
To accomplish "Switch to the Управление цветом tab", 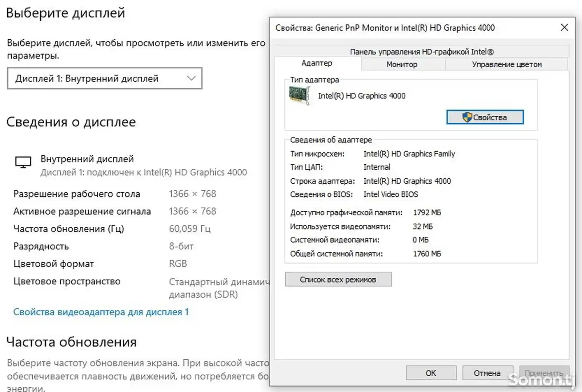I will 507,64.
